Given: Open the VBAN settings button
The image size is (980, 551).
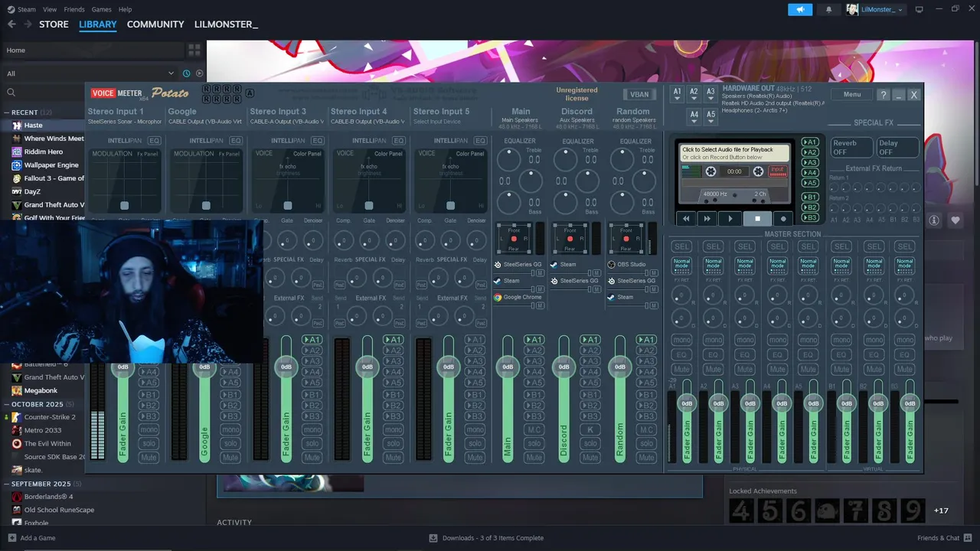Looking at the screenshot, I should click(x=639, y=95).
